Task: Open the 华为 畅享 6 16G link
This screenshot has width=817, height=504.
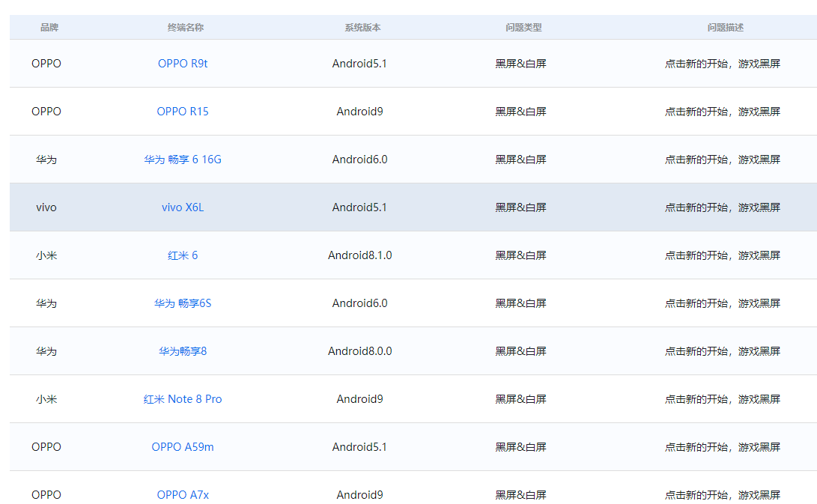Action: pos(183,159)
